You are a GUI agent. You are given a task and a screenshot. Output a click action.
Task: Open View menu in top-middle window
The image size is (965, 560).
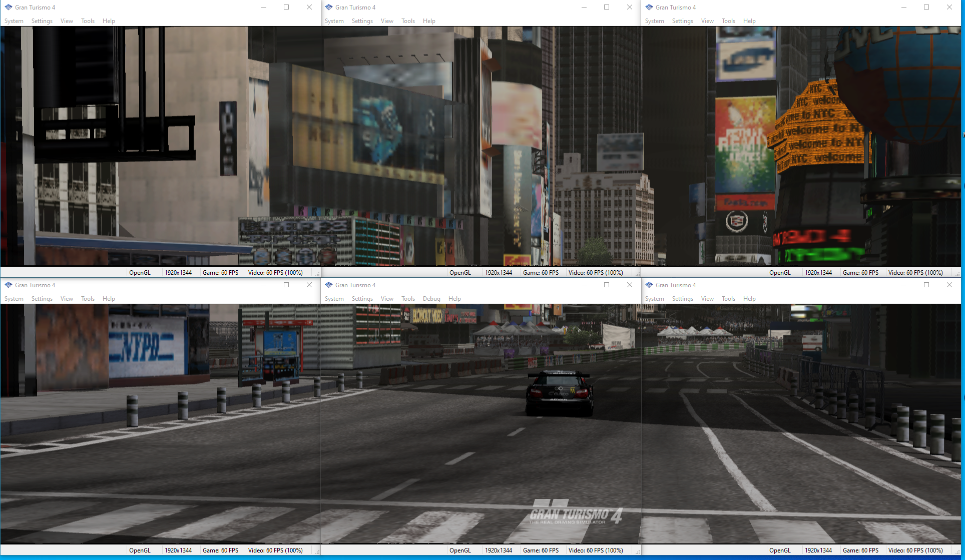click(387, 21)
